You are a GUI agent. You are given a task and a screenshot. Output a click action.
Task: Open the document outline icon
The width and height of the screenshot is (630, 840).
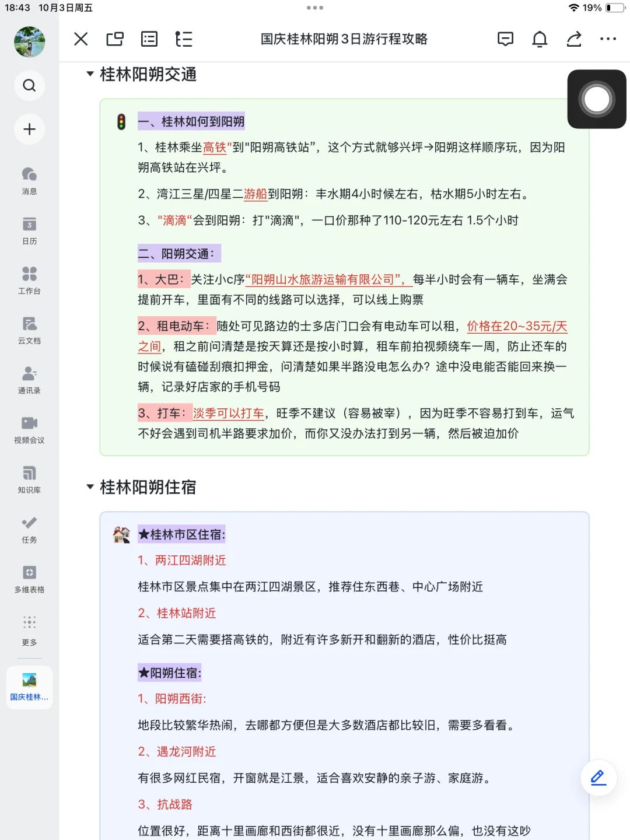coord(184,39)
